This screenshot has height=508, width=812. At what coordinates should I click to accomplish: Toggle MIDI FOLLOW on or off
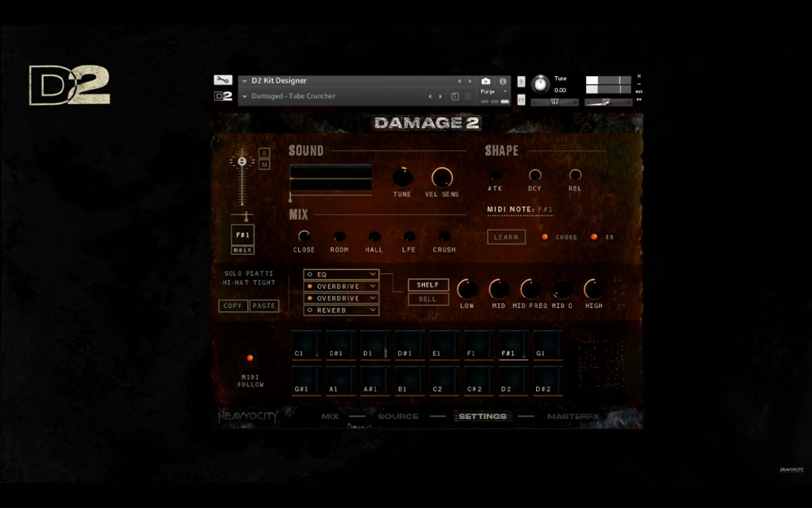click(x=250, y=358)
